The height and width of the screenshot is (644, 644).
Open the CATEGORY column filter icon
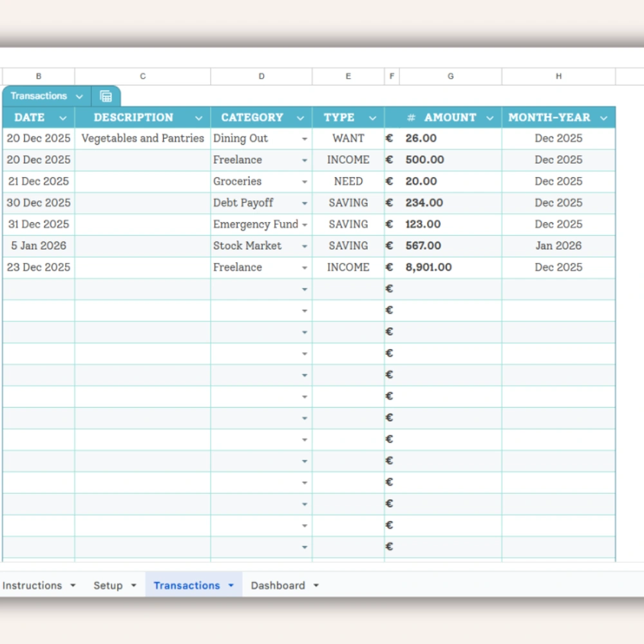pyautogui.click(x=300, y=117)
